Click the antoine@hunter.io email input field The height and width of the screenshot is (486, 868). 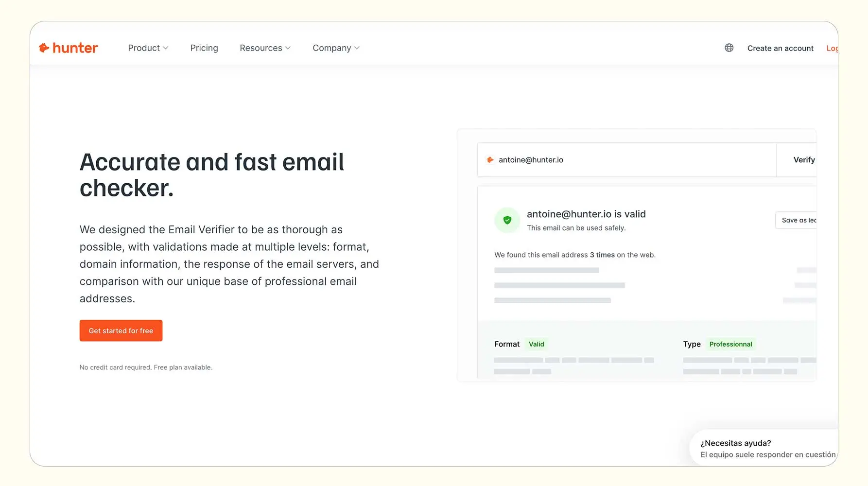(x=627, y=160)
